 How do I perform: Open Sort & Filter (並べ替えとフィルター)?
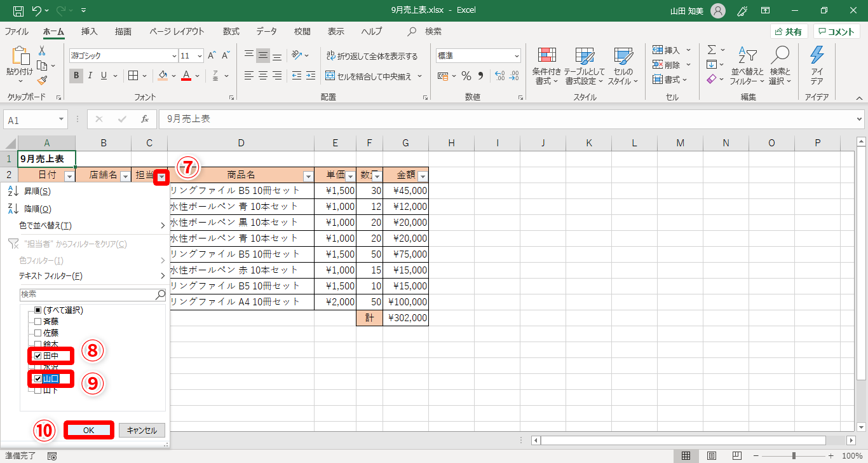tap(747, 66)
